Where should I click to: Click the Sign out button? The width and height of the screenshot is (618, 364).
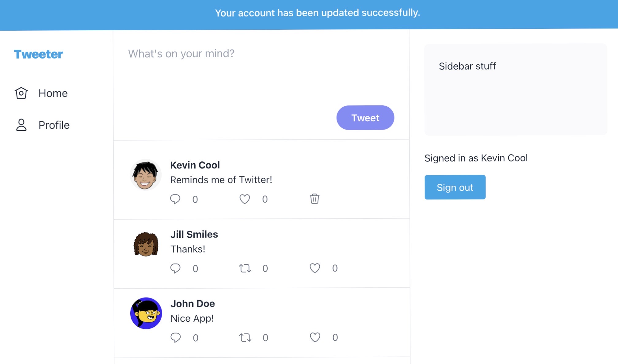(x=455, y=187)
